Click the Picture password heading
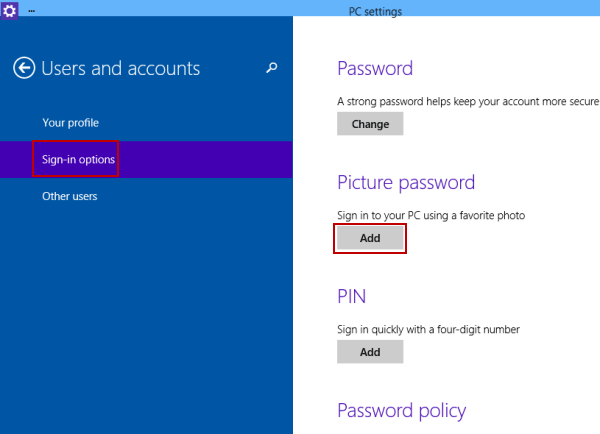This screenshot has height=434, width=600. tap(406, 183)
